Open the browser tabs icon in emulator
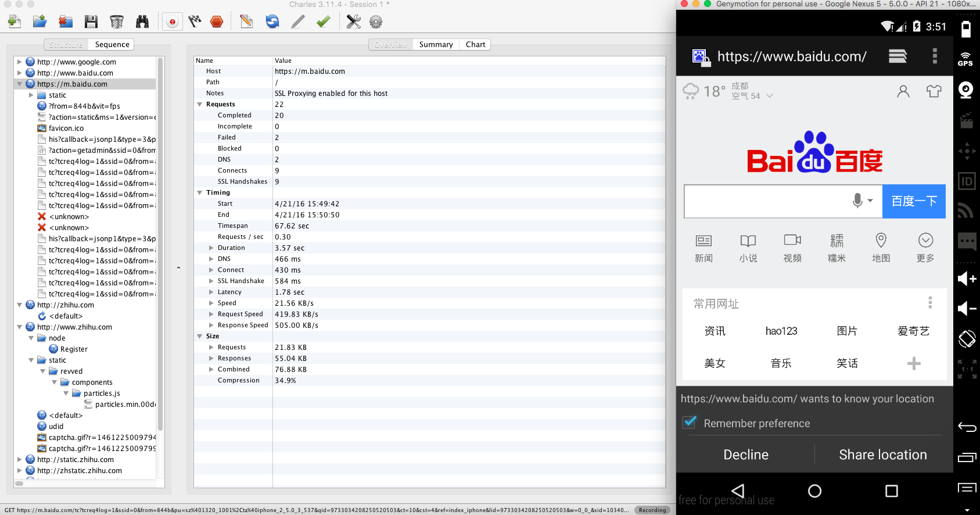 (x=898, y=56)
